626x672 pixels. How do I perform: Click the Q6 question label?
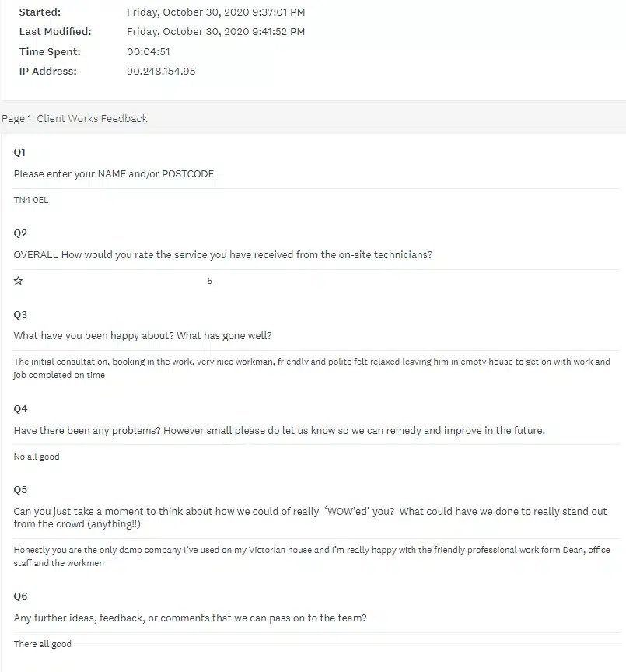point(20,596)
